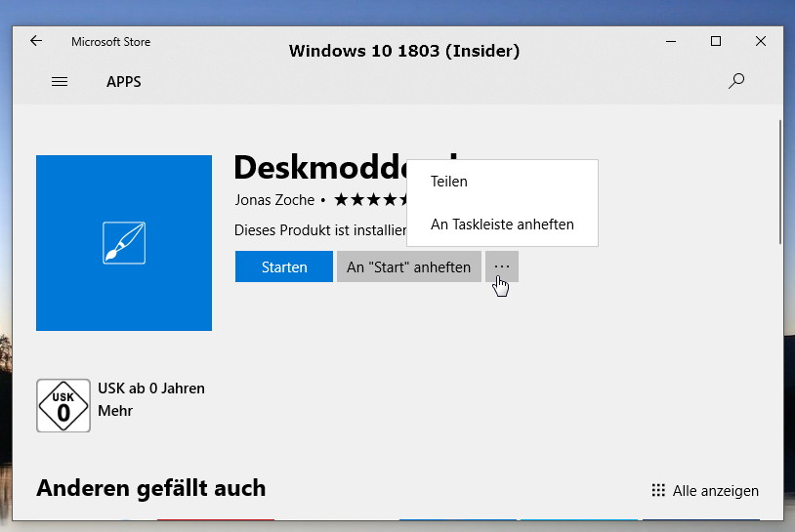Click Dieses Produkt ist installiert text

click(320, 230)
